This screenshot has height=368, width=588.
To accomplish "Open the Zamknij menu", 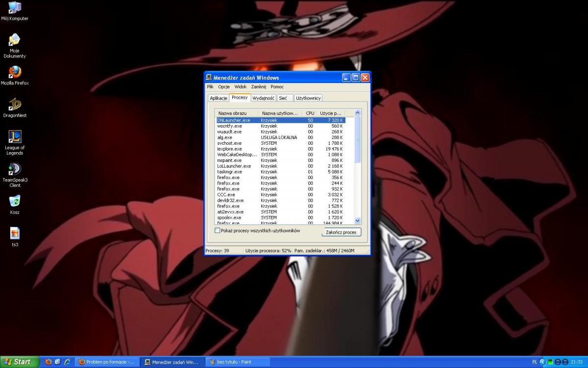I will coord(259,87).
